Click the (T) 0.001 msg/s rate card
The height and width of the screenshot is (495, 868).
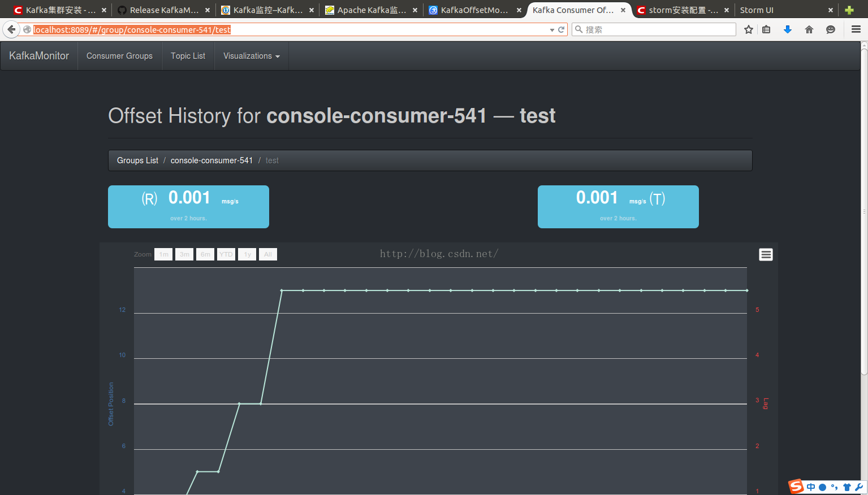[x=618, y=207]
